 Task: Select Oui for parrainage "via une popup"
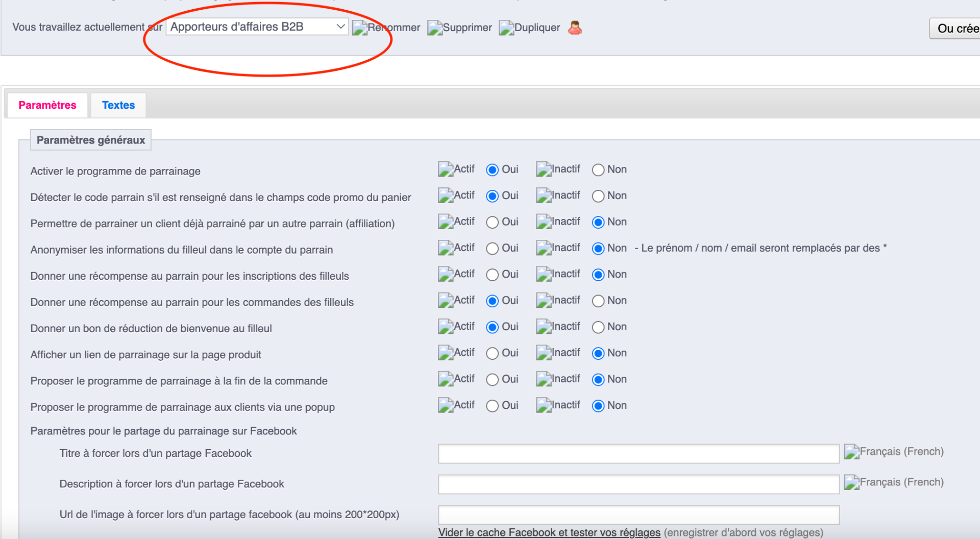[x=493, y=406]
